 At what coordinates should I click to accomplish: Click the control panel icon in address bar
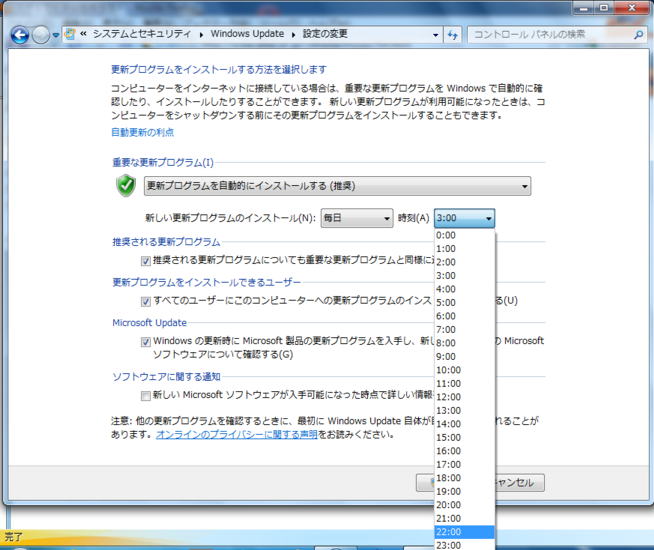[x=70, y=34]
